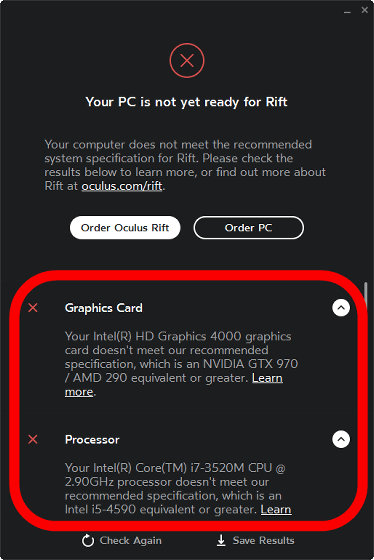374x560 pixels.
Task: Click the Check Again label
Action: (x=130, y=541)
